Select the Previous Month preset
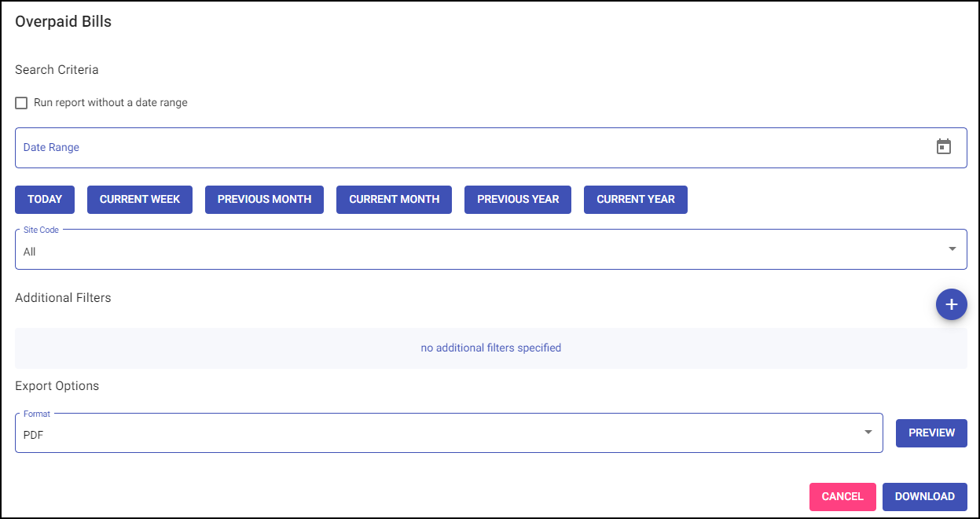Screen dimensions: 980x519 [x=264, y=200]
